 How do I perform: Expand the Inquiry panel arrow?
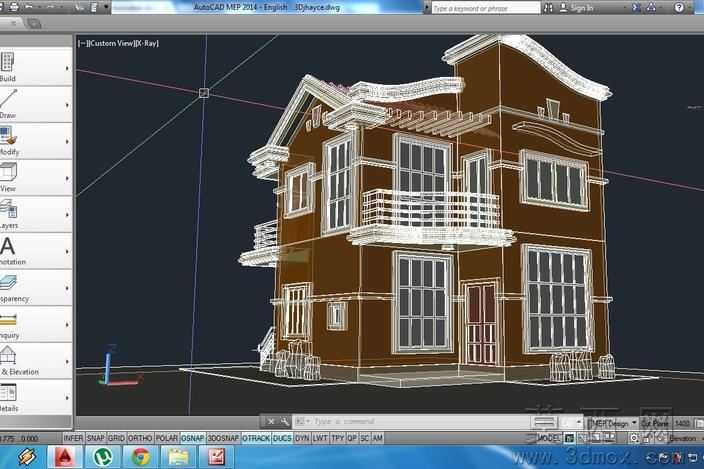click(x=67, y=325)
